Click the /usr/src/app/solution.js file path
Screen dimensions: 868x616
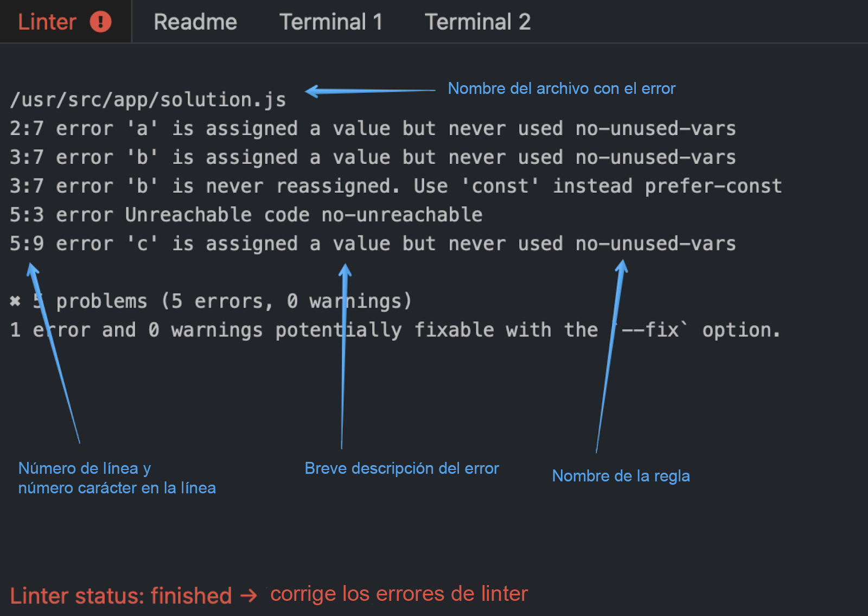click(x=148, y=100)
